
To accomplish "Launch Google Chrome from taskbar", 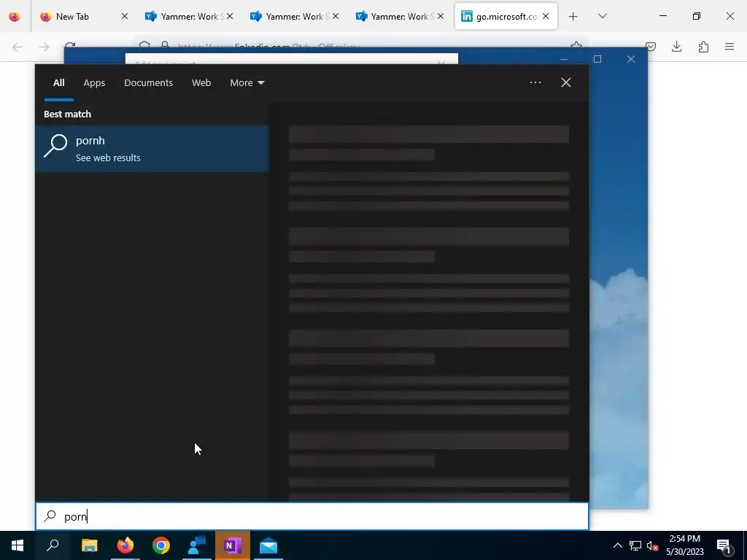I will [x=161, y=545].
